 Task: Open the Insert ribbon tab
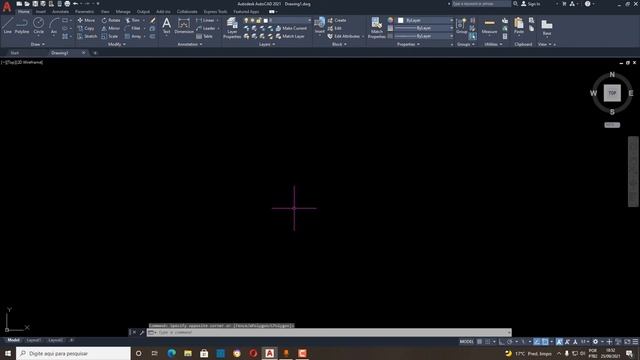pyautogui.click(x=41, y=12)
